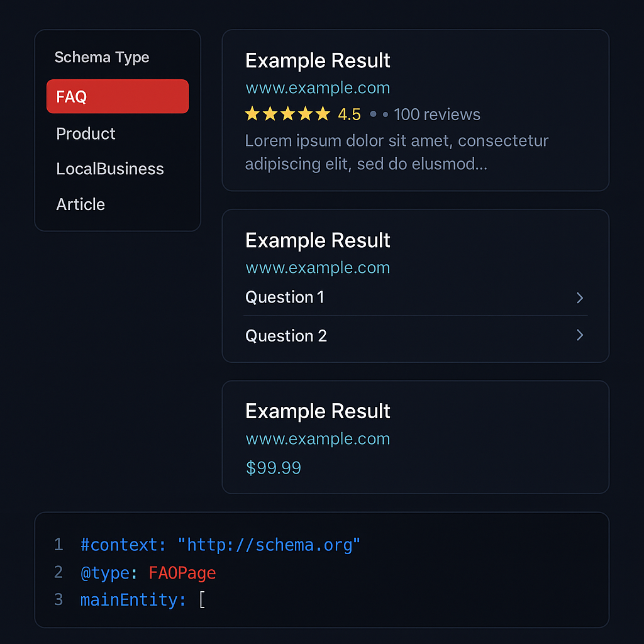The width and height of the screenshot is (644, 644).
Task: Select the fifth rating star
Action: [323, 114]
